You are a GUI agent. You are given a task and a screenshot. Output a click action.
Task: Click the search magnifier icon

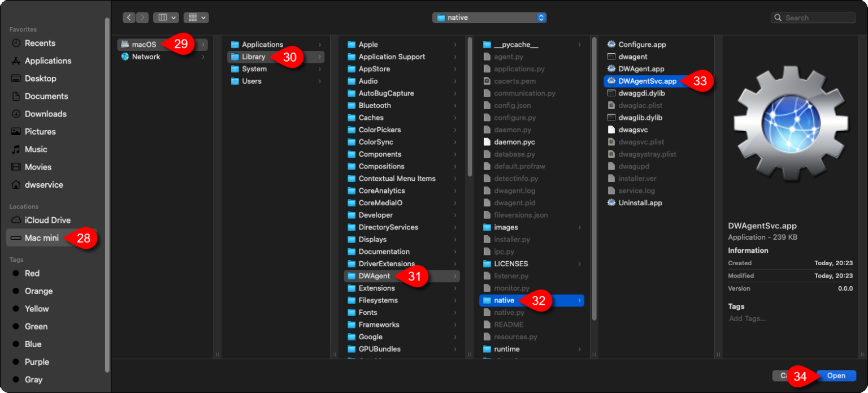778,18
